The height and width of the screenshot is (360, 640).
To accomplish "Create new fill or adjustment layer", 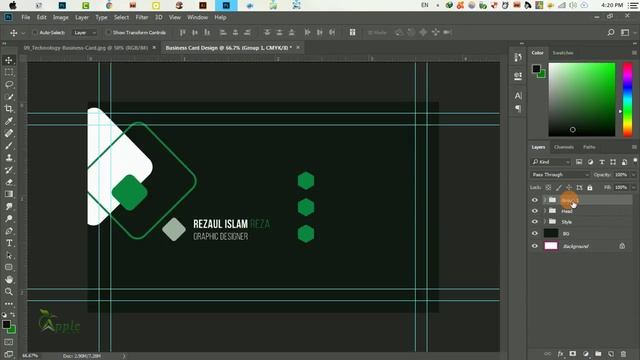I will (586, 353).
